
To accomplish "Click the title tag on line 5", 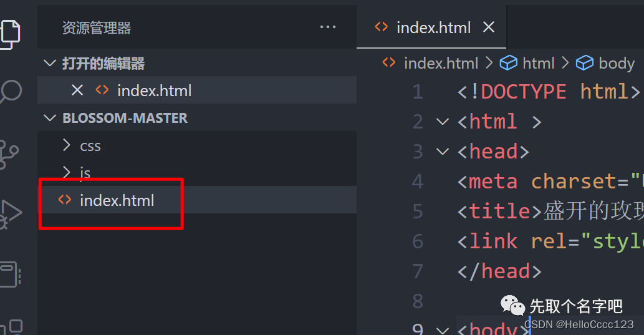I will 499,211.
